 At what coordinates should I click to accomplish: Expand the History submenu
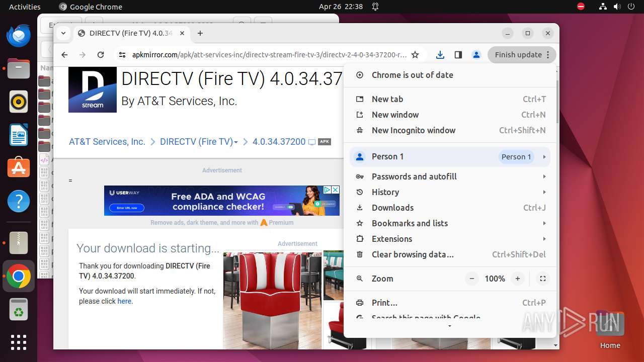point(450,192)
